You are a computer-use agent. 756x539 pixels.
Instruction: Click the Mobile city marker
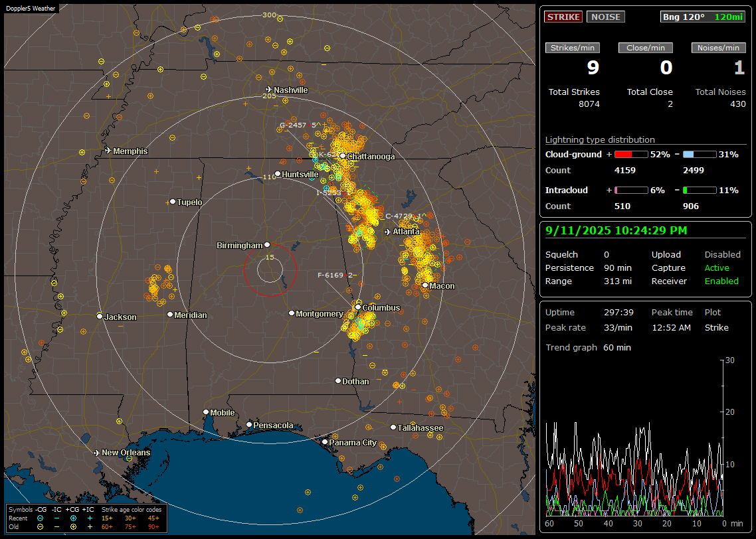tap(206, 412)
